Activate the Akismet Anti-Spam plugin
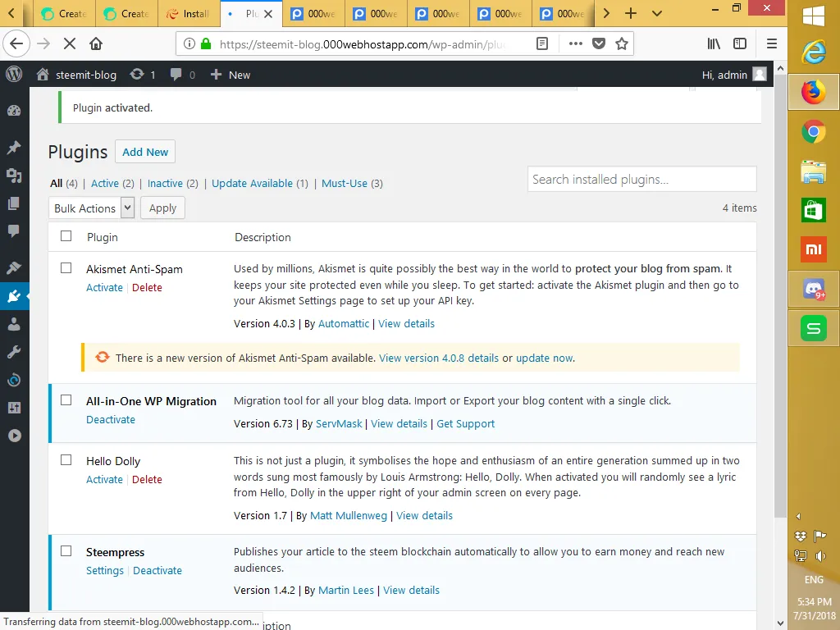 pyautogui.click(x=104, y=288)
